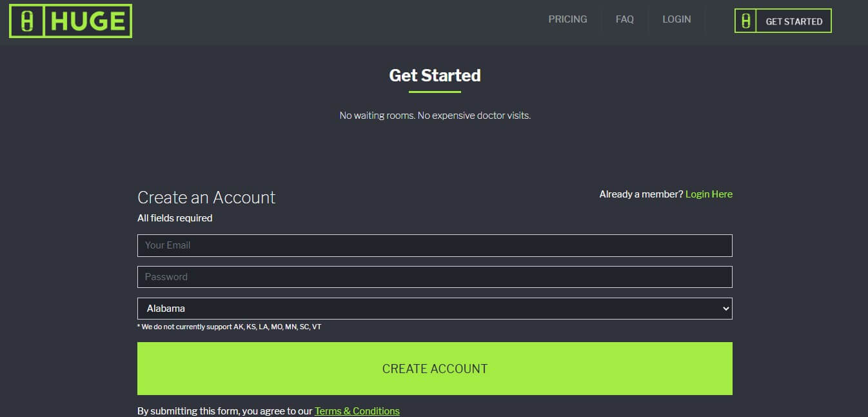The width and height of the screenshot is (868, 417).
Task: Go to the FAQ page
Action: [625, 19]
